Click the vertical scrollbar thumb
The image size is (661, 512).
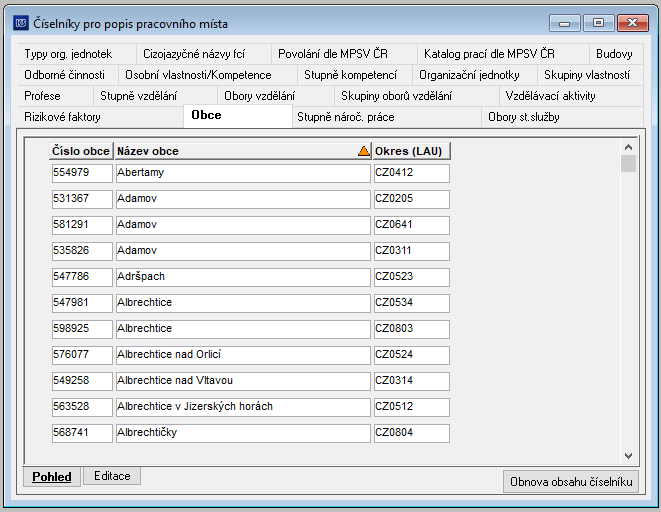pyautogui.click(x=628, y=164)
